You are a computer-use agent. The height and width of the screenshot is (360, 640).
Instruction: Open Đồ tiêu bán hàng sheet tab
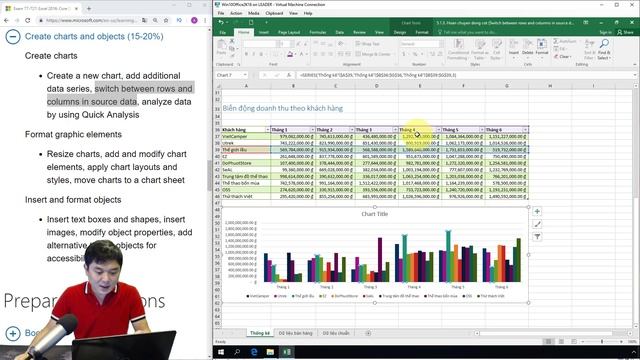click(x=295, y=333)
